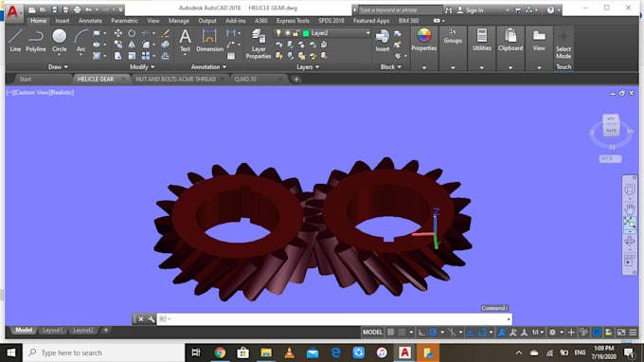Click the Undo arrow in quick access toolbar

tap(88, 9)
